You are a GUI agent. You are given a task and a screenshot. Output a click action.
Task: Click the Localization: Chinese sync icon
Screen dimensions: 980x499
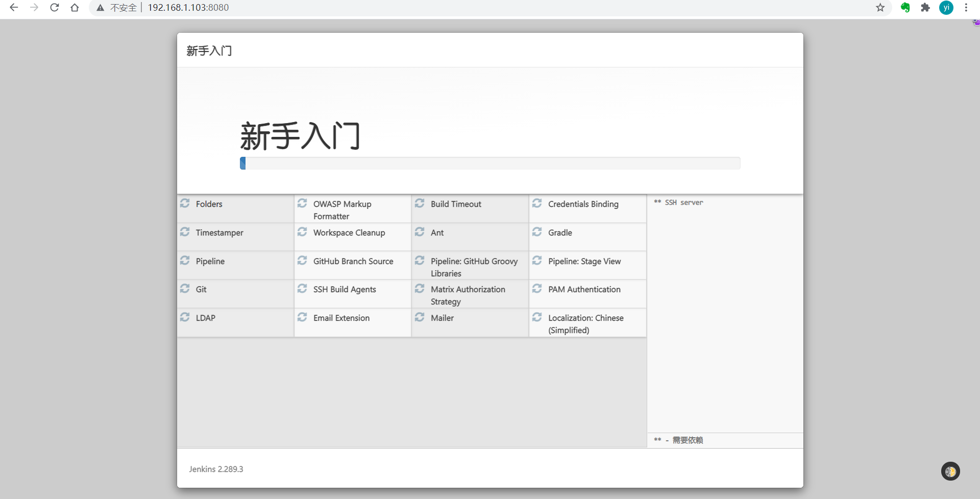537,317
